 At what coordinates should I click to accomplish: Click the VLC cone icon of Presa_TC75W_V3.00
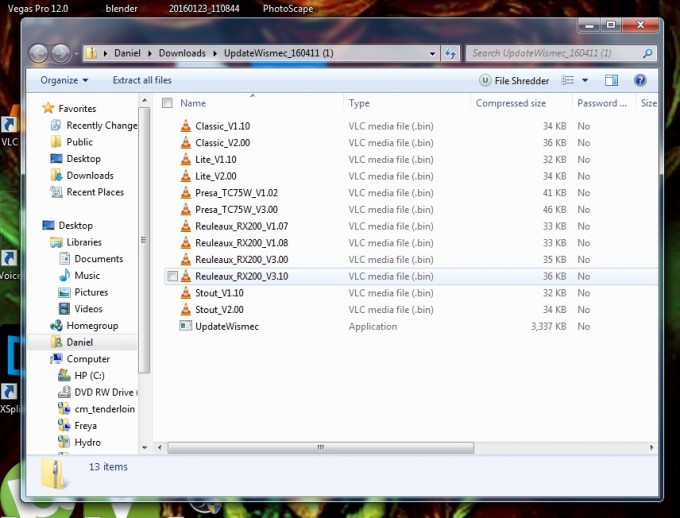186,209
